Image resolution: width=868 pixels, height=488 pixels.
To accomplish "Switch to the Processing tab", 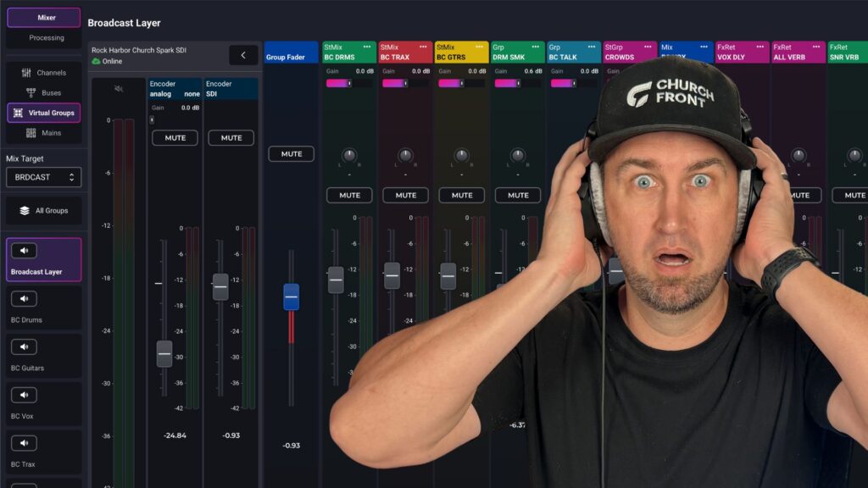I will [46, 37].
